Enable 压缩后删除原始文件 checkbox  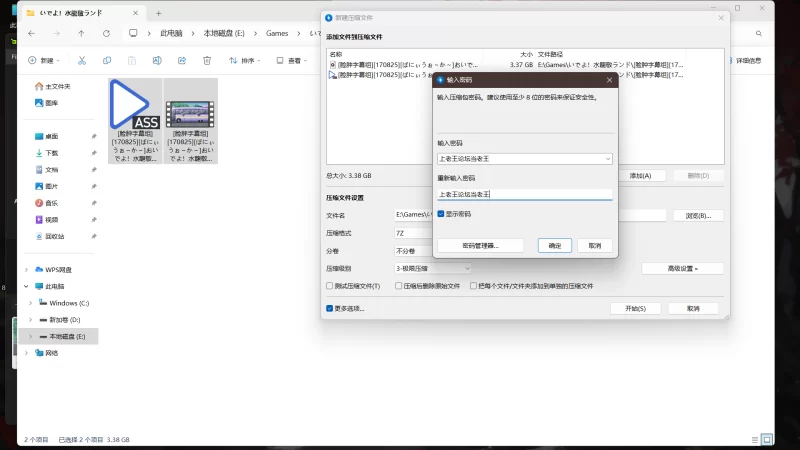point(398,286)
